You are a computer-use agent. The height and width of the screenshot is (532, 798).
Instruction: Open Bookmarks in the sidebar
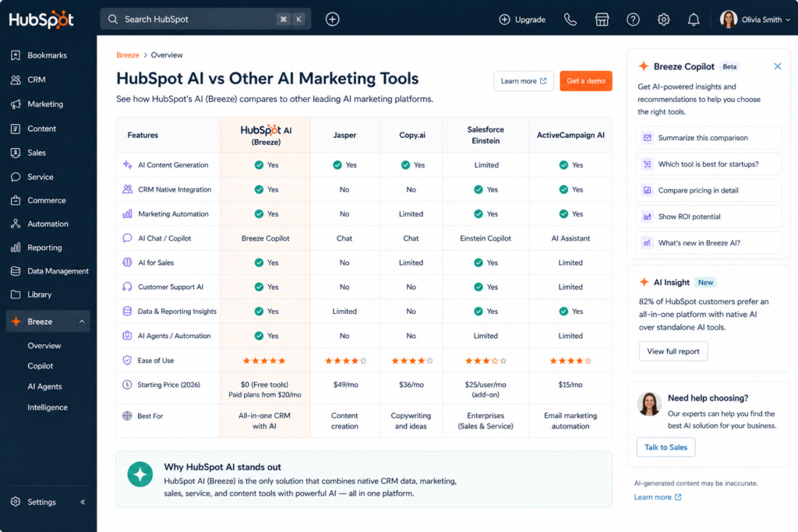(48, 55)
